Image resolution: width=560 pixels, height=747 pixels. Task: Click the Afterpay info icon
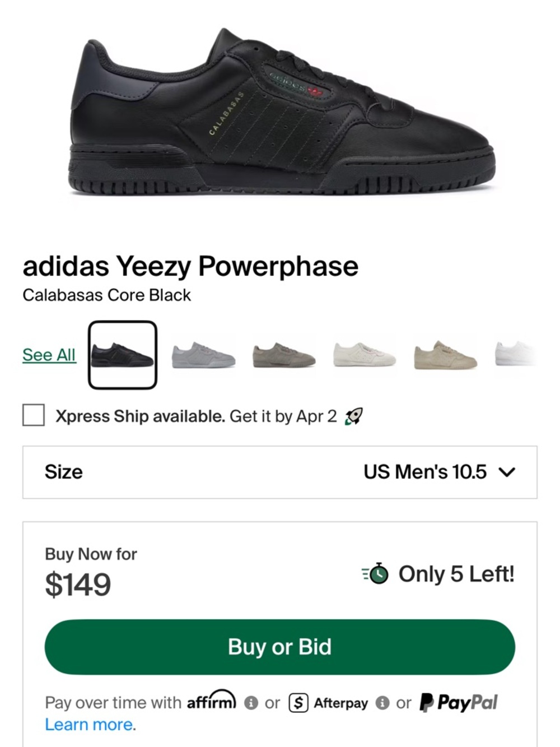pos(383,703)
